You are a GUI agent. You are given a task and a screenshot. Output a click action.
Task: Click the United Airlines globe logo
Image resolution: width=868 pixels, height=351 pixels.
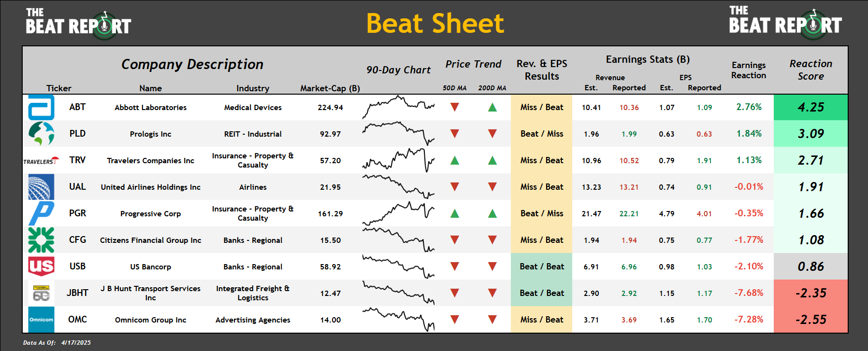point(41,187)
